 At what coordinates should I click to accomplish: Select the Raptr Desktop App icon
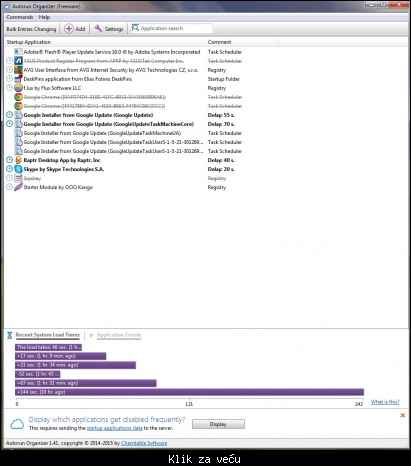18,160
